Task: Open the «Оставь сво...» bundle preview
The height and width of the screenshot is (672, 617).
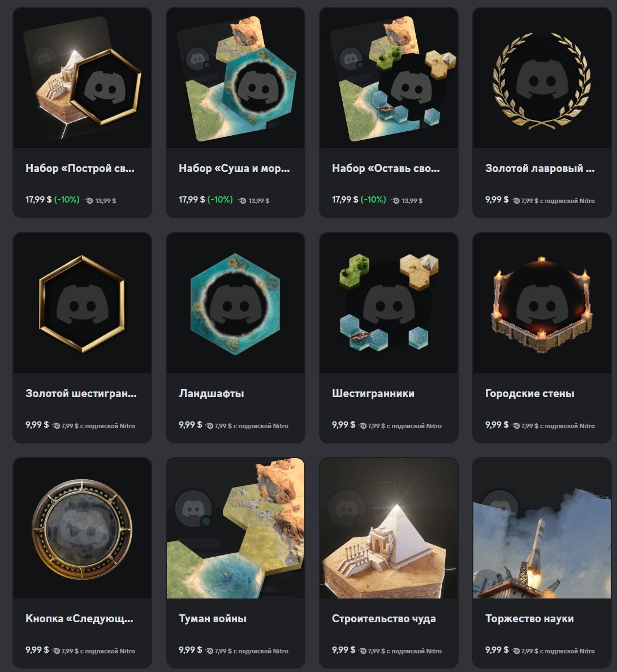Action: 389,78
